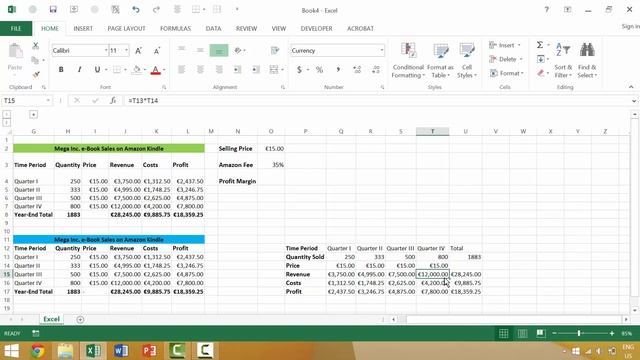
Task: Click zoom out minus button
Action: [554, 333]
